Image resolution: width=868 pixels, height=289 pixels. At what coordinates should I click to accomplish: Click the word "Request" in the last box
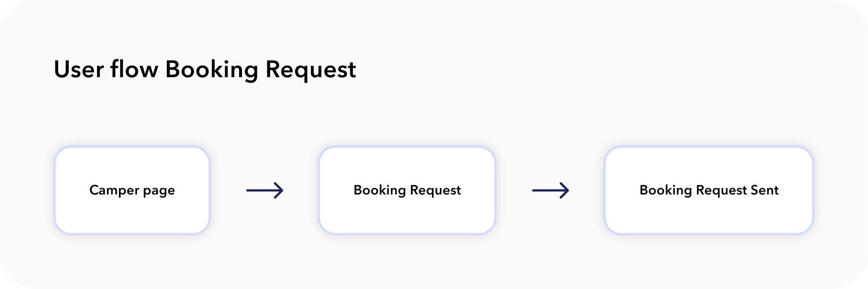point(722,191)
